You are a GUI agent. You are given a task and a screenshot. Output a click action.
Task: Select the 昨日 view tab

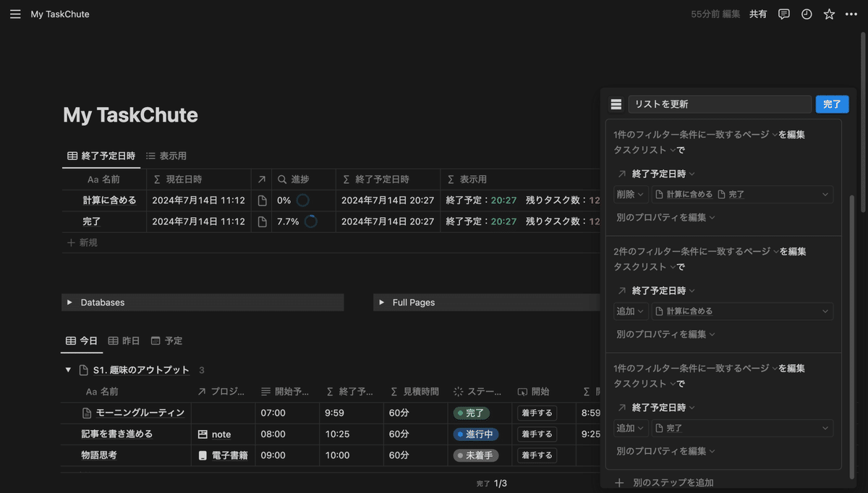coord(124,340)
